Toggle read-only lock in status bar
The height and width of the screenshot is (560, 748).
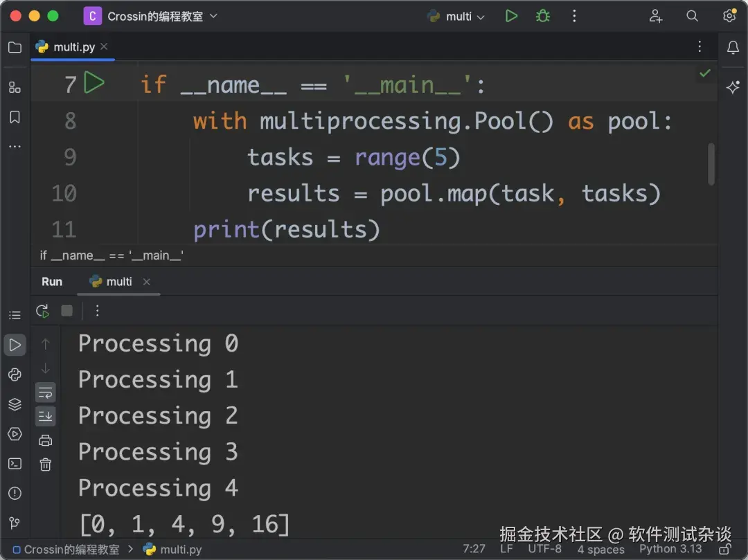pyautogui.click(x=725, y=549)
